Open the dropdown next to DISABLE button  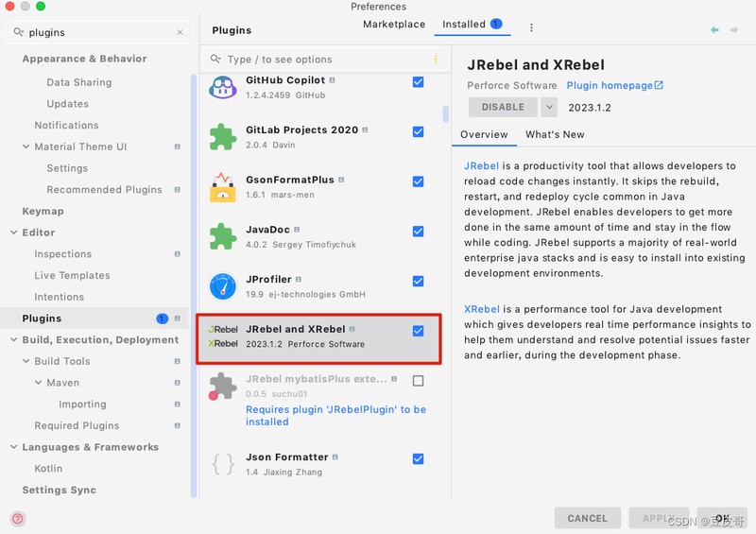point(549,107)
